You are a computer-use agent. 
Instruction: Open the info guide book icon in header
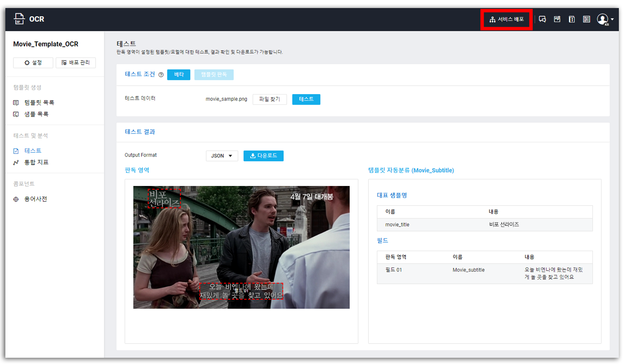click(x=572, y=19)
